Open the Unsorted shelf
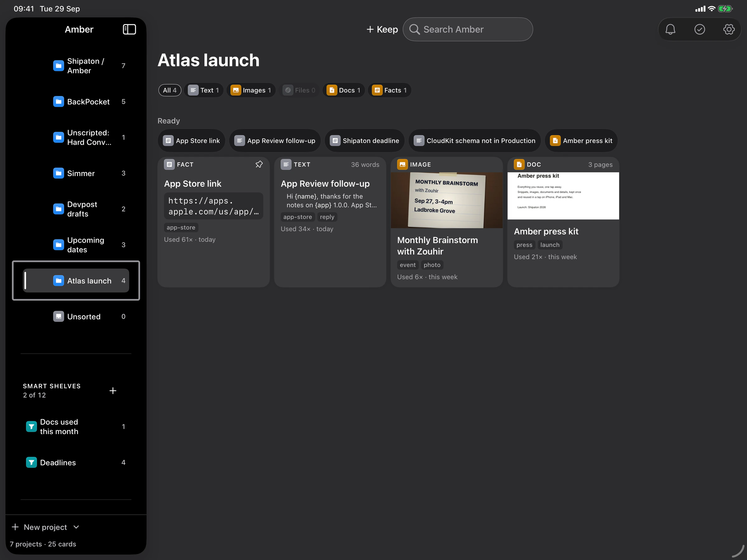Screen dimensions: 747x560 point(76,316)
